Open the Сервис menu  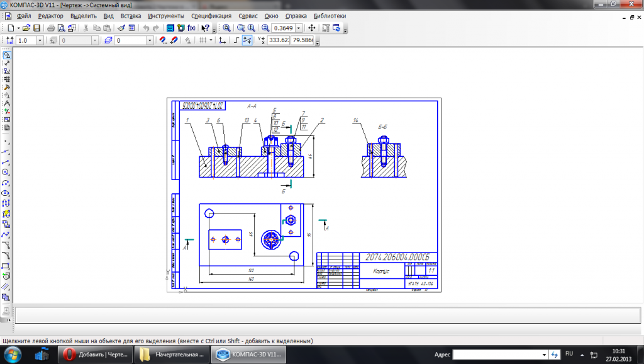coord(248,16)
